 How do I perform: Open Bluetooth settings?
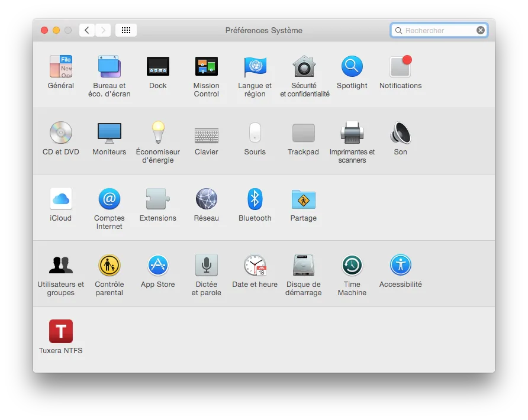click(255, 199)
